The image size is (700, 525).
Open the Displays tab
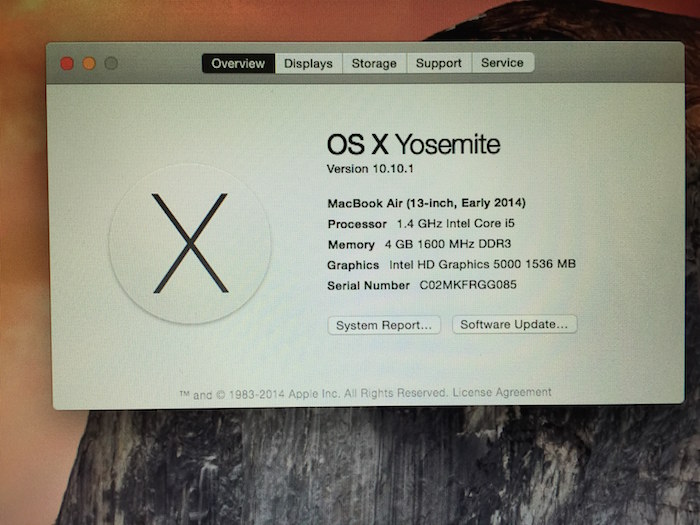click(x=308, y=63)
